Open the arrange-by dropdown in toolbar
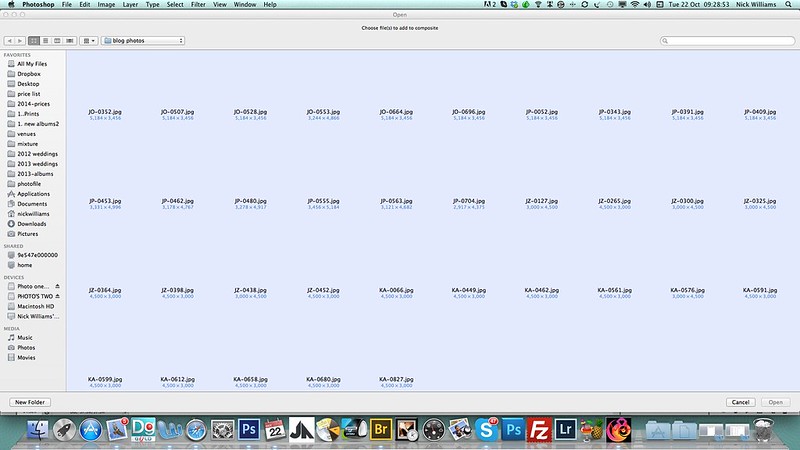Image resolution: width=800 pixels, height=450 pixels. tap(87, 41)
